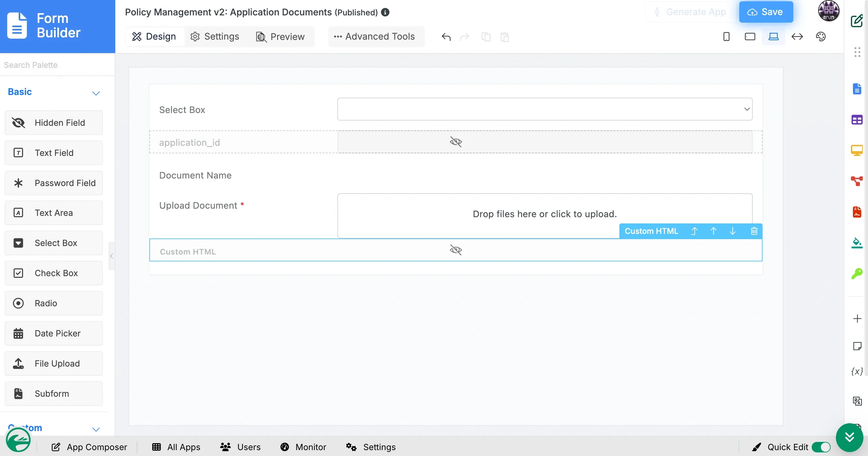
Task: Click the variable {x} icon in sidebar
Action: click(x=857, y=371)
